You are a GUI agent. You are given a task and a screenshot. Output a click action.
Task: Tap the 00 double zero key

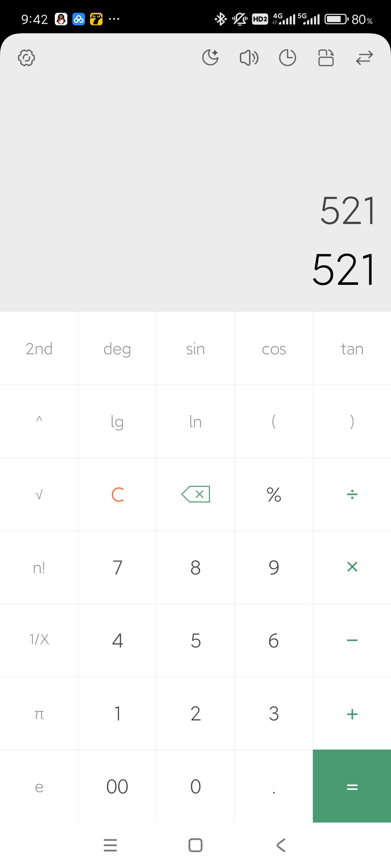pos(117,786)
